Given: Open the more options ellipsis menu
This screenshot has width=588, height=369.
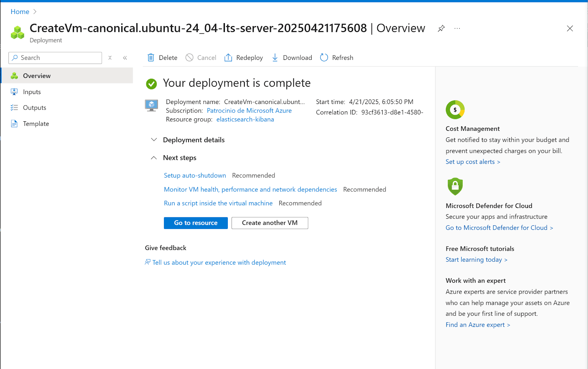Looking at the screenshot, I should click(x=457, y=28).
